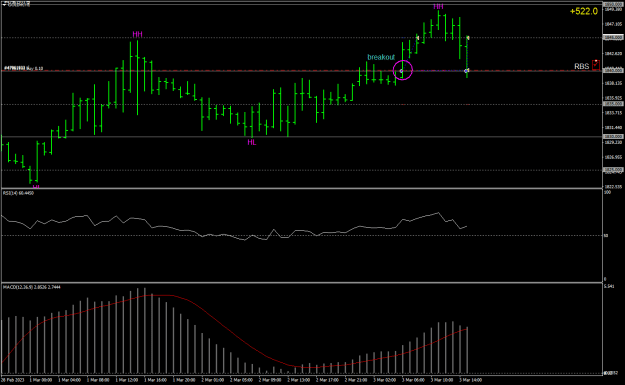
Task: Click the 2 Mar 01:00 time label
Action: coord(212,380)
